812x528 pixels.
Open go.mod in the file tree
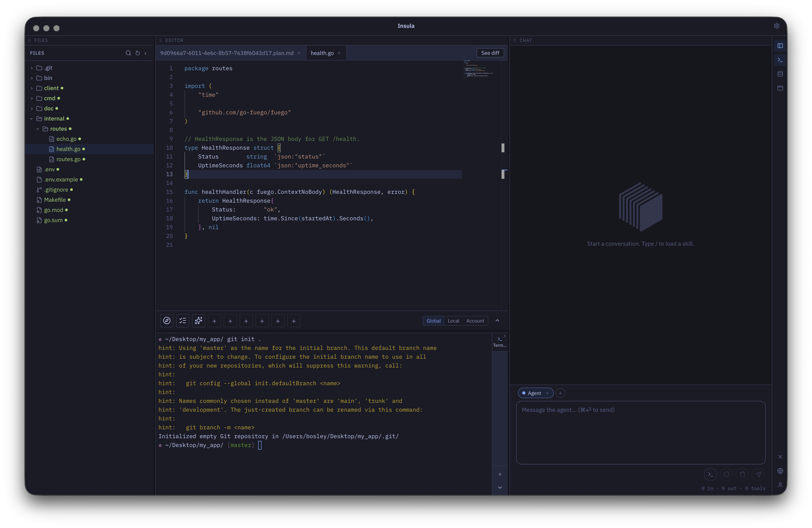tap(89, 210)
